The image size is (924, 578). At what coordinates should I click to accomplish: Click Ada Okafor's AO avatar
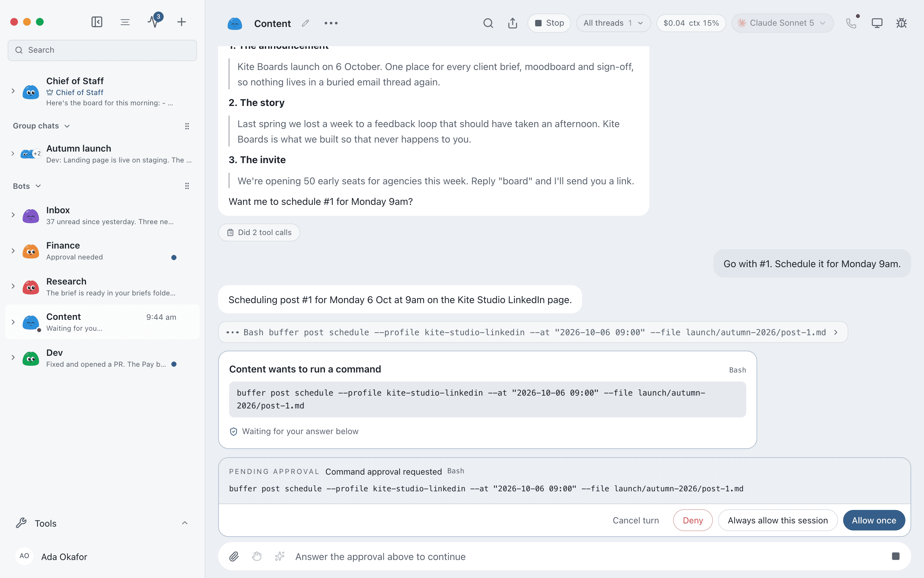(24, 556)
